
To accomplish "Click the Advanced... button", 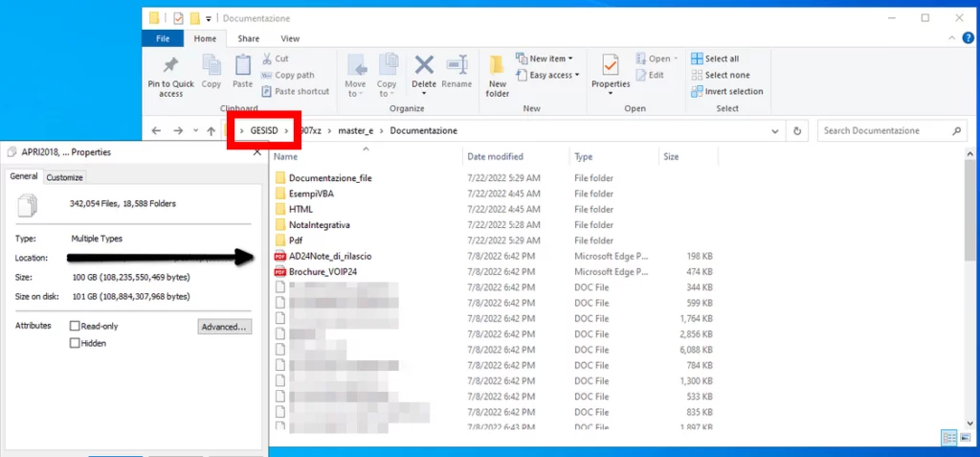I will 225,327.
